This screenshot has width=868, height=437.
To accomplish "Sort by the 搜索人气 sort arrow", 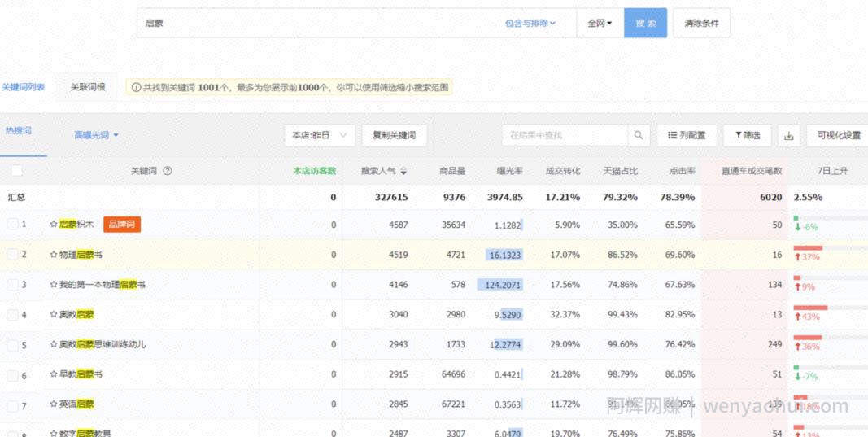I will click(403, 172).
